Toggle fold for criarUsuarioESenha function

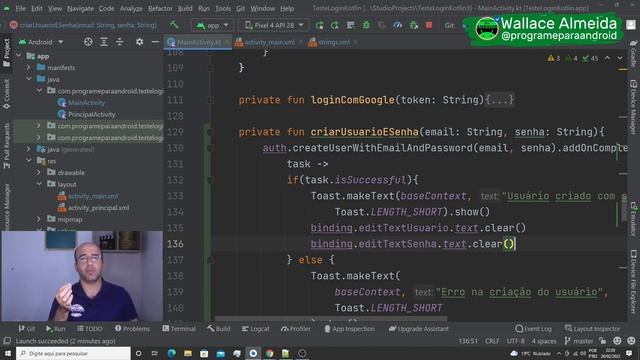pyautogui.click(x=211, y=132)
